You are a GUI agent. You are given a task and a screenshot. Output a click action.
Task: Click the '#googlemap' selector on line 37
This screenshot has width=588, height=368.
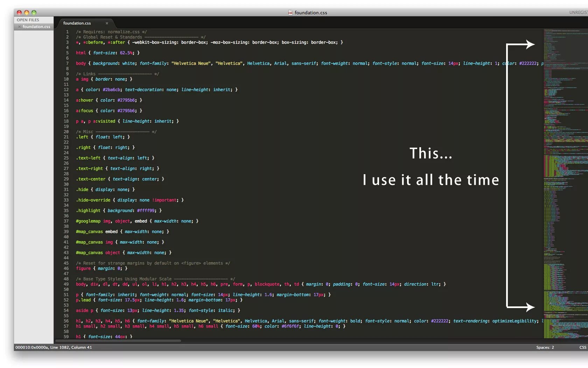click(x=88, y=221)
